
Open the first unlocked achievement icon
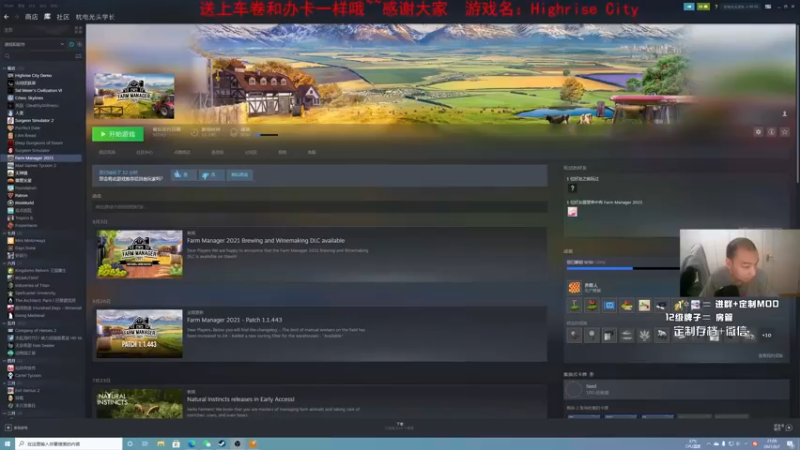(574, 306)
